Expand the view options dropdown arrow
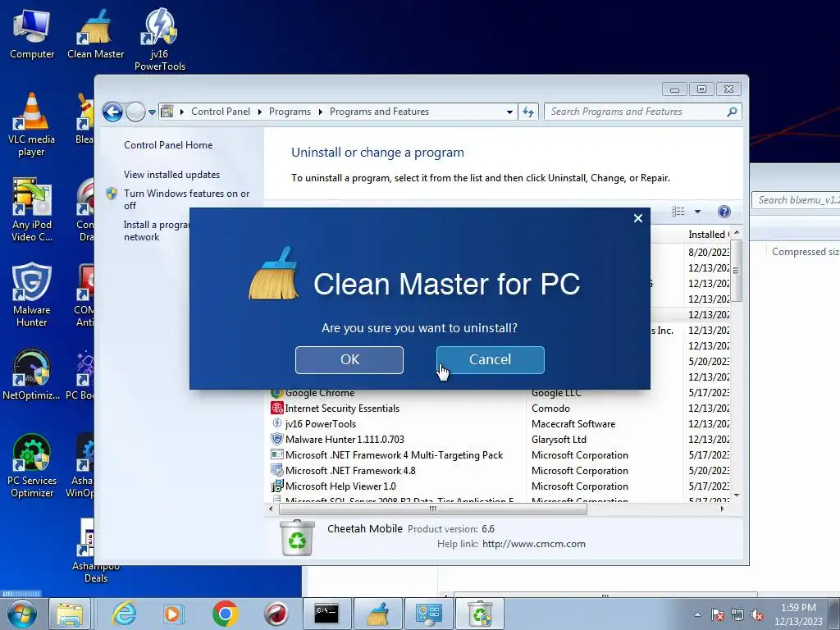The width and height of the screenshot is (840, 630). tap(697, 212)
